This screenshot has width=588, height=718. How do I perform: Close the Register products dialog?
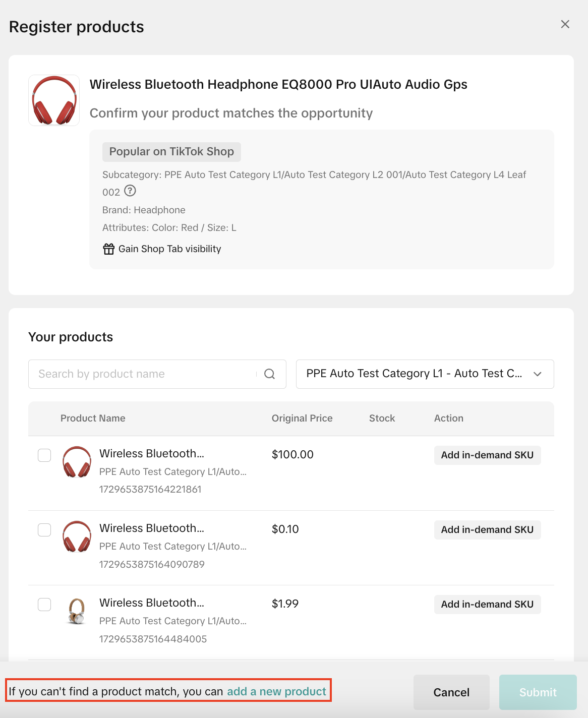coord(565,24)
